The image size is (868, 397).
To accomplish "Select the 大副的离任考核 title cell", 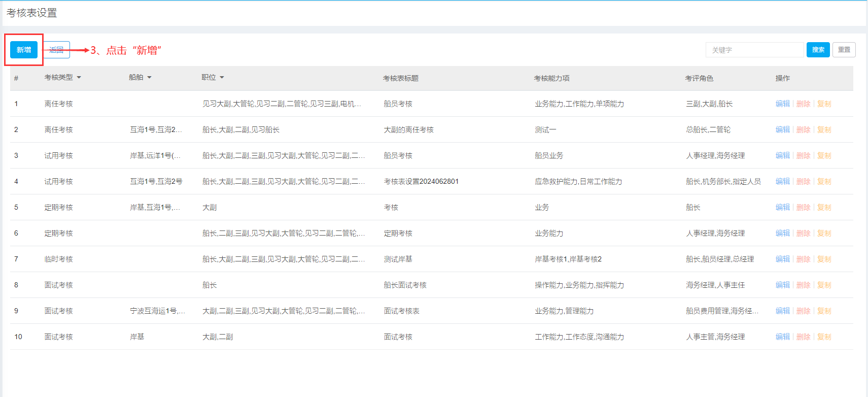I will pos(408,130).
